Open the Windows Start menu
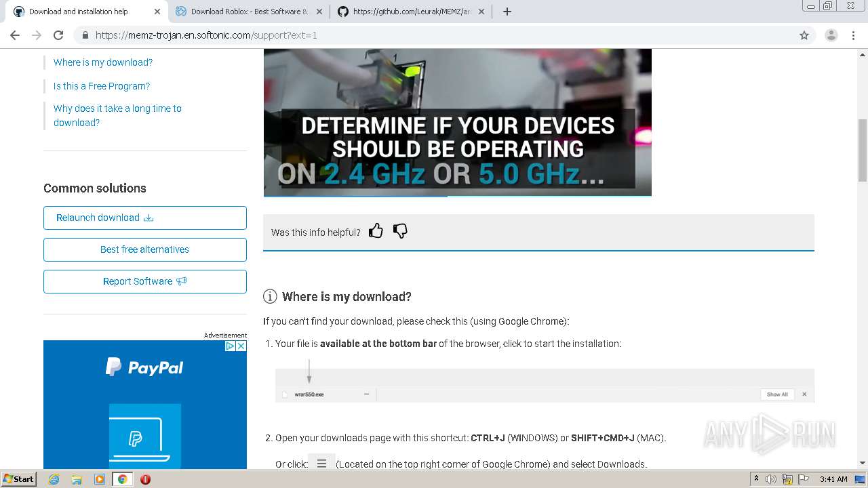The image size is (868, 488). 19,479
